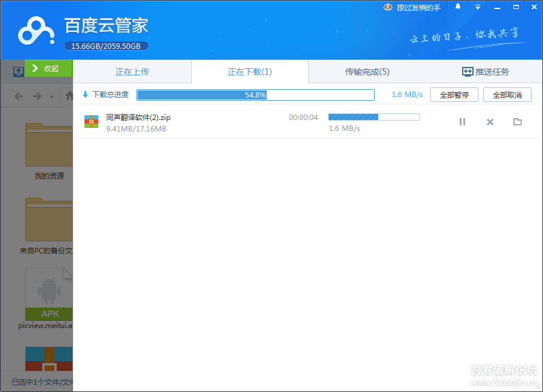Image resolution: width=543 pixels, height=392 pixels.
Task: Cancel all downloads with 全部取消
Action: [x=507, y=95]
